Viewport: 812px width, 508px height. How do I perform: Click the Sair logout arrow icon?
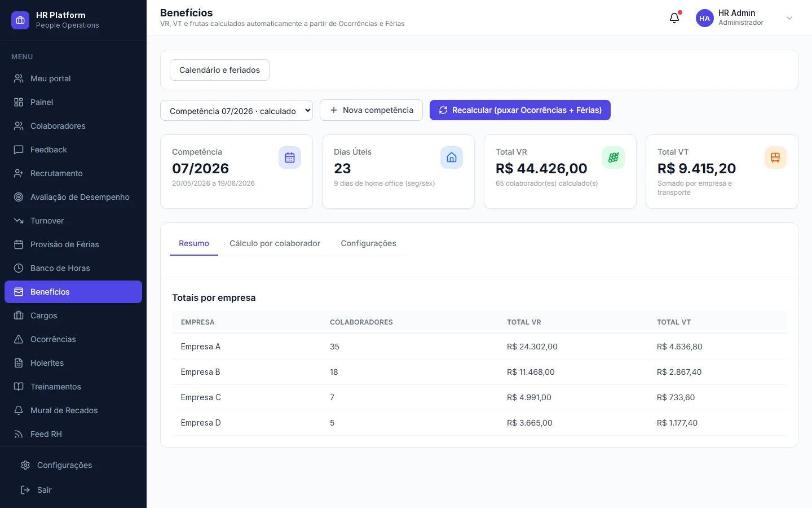click(25, 490)
